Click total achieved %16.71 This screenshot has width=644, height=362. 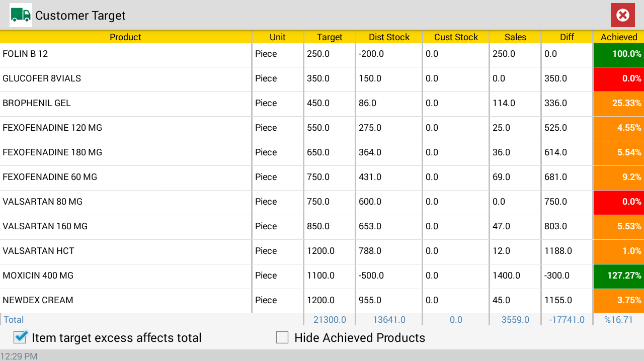point(619,319)
